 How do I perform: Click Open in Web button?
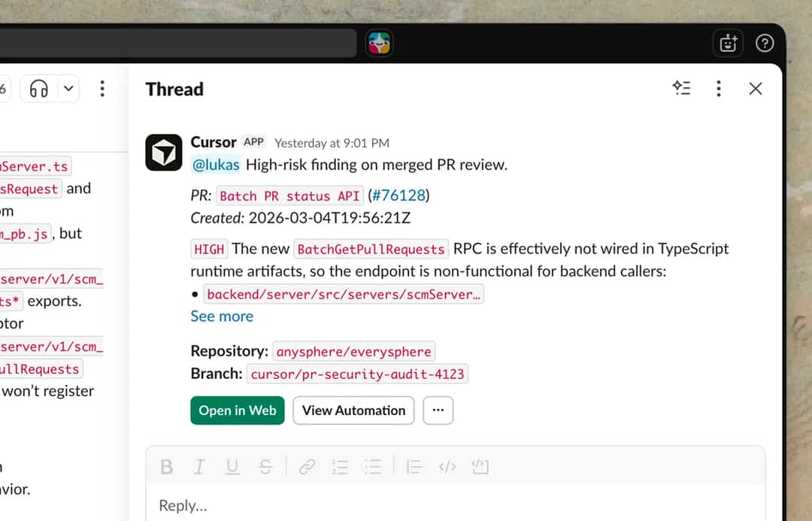(237, 410)
